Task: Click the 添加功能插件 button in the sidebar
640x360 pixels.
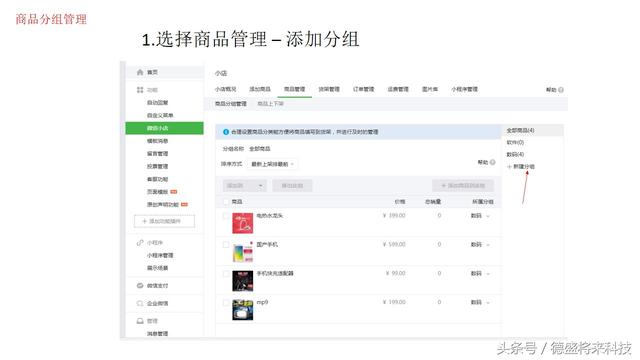Action: click(x=164, y=221)
